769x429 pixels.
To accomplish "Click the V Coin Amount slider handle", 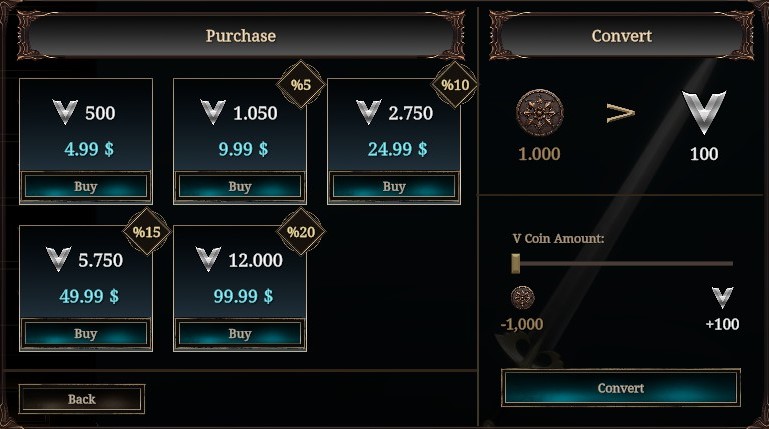I will pyautogui.click(x=515, y=263).
